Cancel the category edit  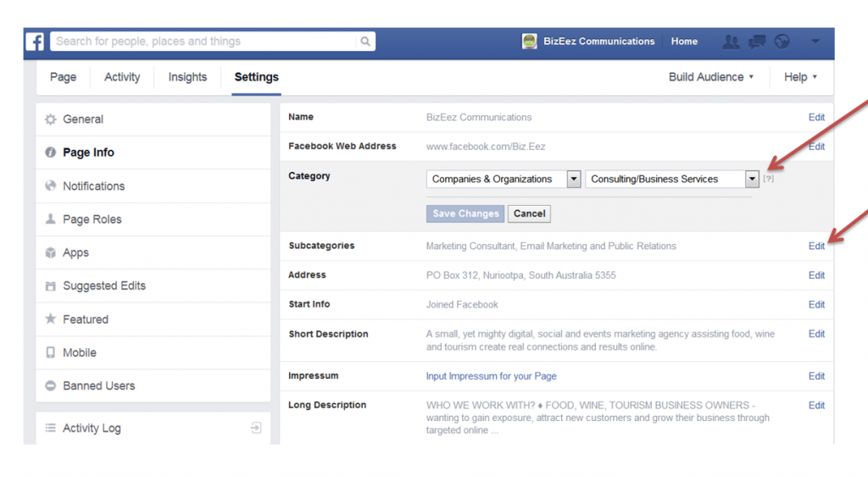click(x=529, y=214)
